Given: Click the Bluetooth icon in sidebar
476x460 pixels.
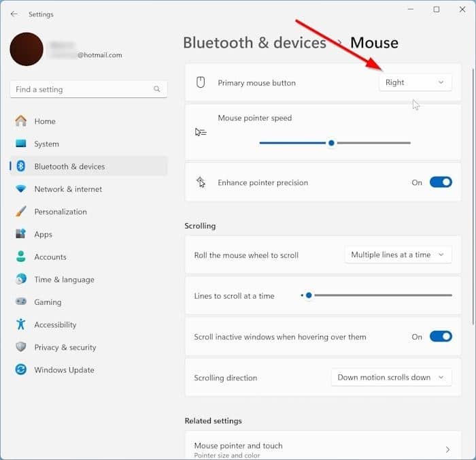Looking at the screenshot, I should [x=21, y=166].
